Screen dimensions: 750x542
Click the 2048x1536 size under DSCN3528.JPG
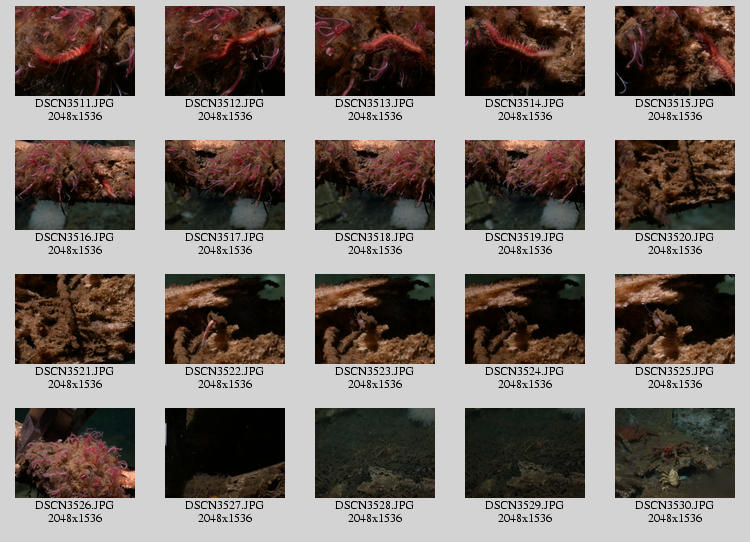[x=375, y=518]
